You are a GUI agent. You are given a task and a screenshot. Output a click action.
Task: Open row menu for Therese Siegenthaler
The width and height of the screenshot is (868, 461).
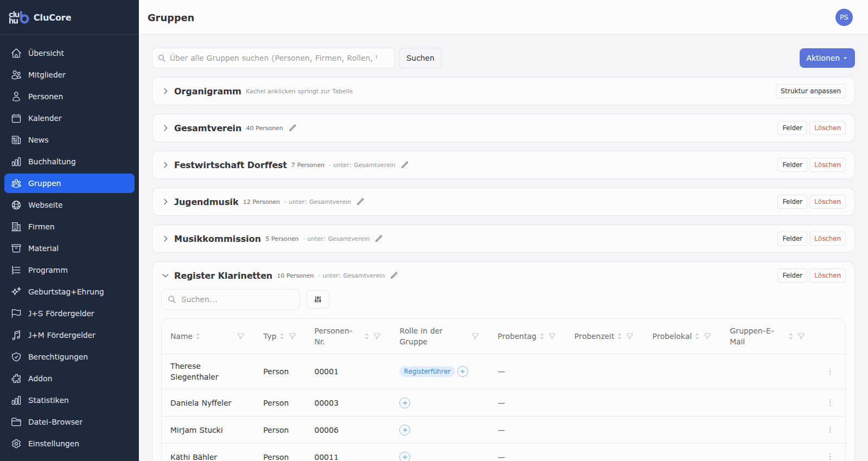click(x=830, y=372)
